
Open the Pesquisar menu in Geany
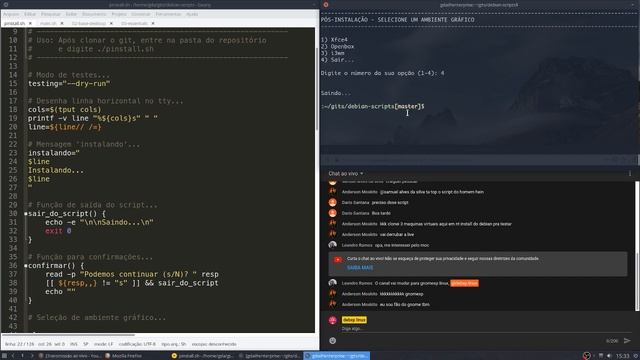(x=51, y=14)
